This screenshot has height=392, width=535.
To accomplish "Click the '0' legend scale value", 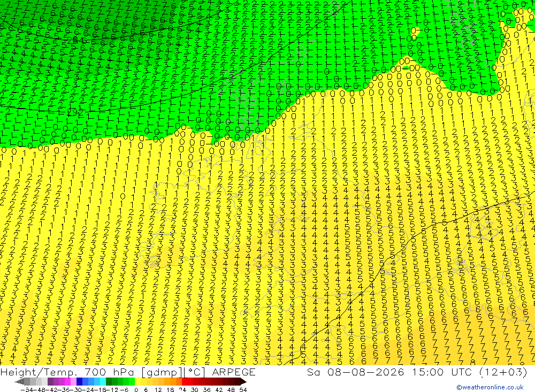I will 136,390.
